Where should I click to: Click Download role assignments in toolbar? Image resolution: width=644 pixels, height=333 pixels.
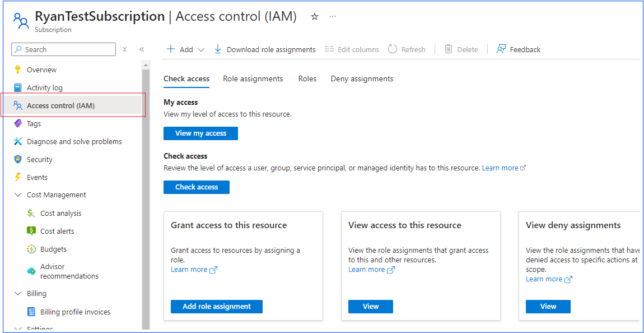click(x=271, y=49)
